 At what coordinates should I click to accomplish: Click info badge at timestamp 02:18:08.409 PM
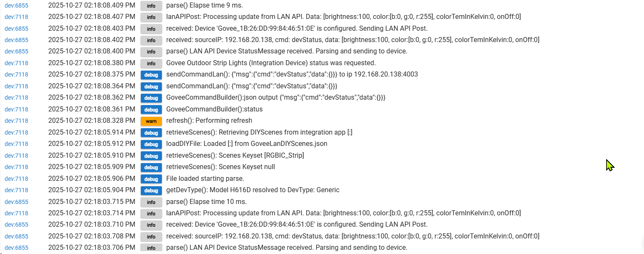pyautogui.click(x=151, y=6)
